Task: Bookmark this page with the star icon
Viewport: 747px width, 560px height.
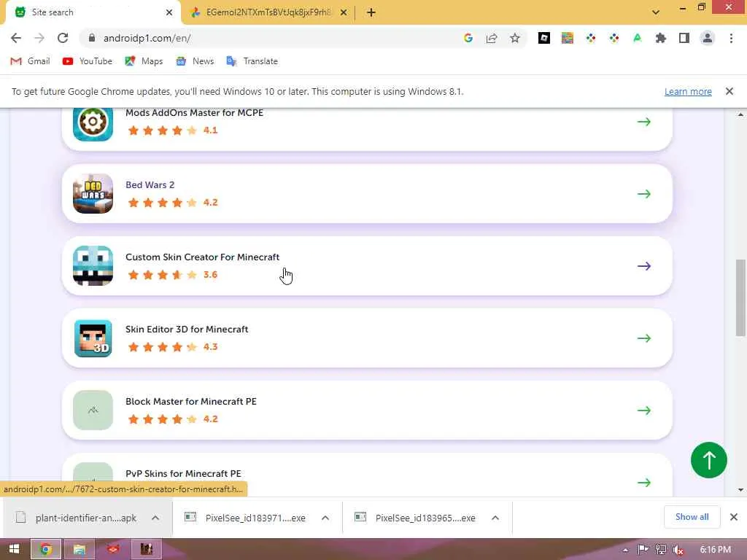Action: pyautogui.click(x=515, y=38)
